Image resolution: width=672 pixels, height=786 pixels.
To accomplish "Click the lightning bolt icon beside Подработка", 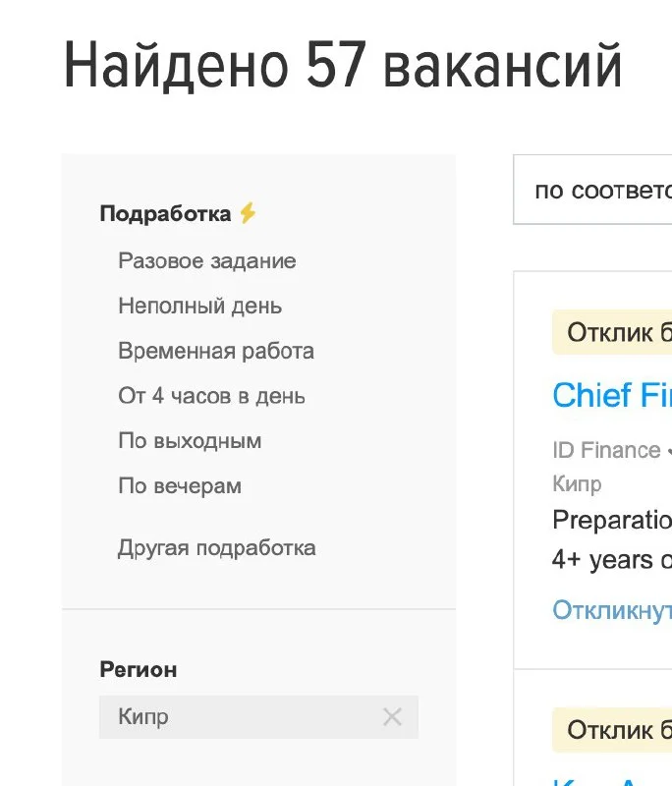I will (248, 213).
